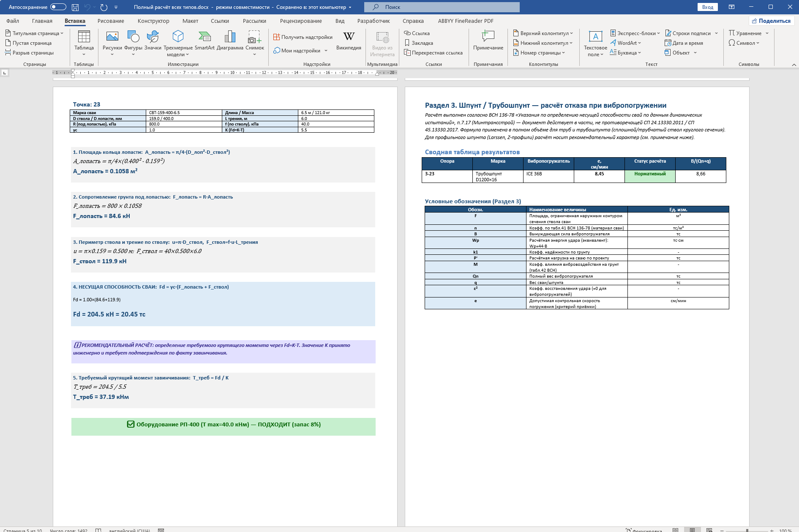Click the Таблица grid icon
799x532 pixels.
coord(84,37)
